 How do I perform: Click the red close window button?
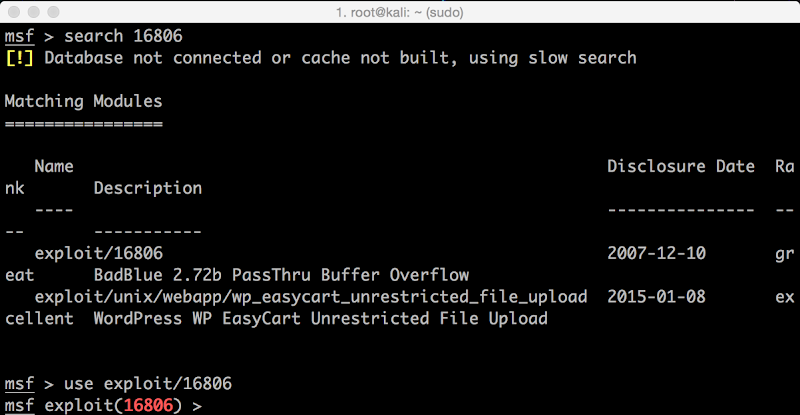pos(14,12)
